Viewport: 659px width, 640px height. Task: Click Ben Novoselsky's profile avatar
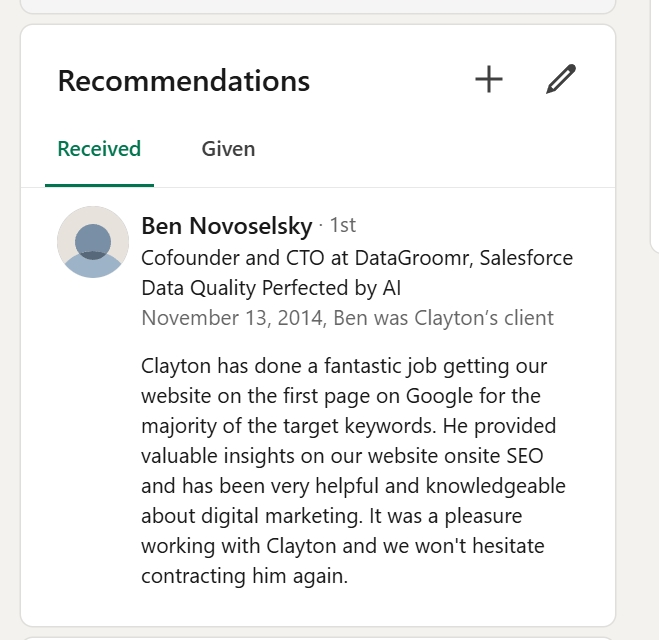(x=93, y=242)
